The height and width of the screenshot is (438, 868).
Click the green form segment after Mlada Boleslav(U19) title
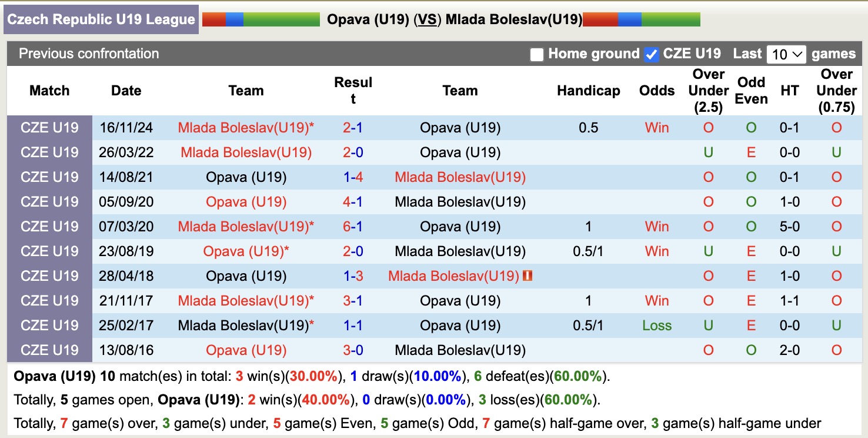click(670, 18)
